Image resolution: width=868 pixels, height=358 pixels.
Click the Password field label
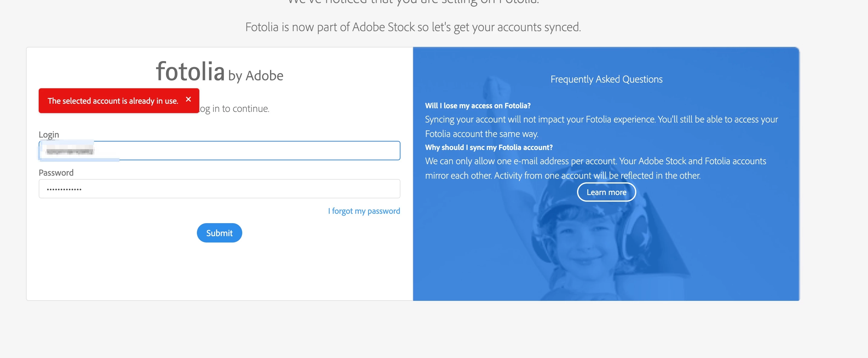pos(56,173)
